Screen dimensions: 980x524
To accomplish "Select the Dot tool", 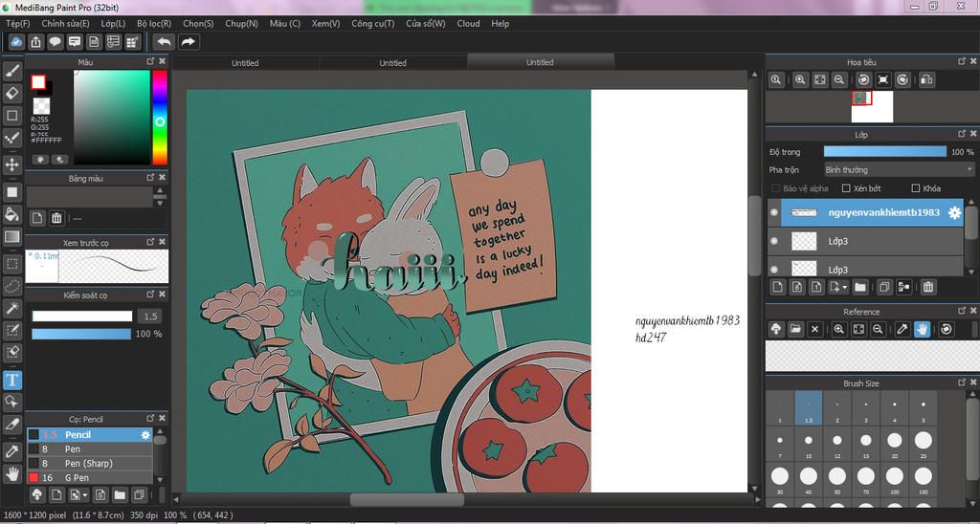I will pos(11,138).
